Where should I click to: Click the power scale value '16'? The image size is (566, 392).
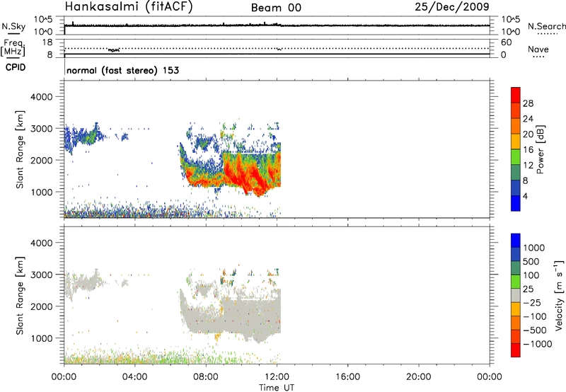pos(528,150)
